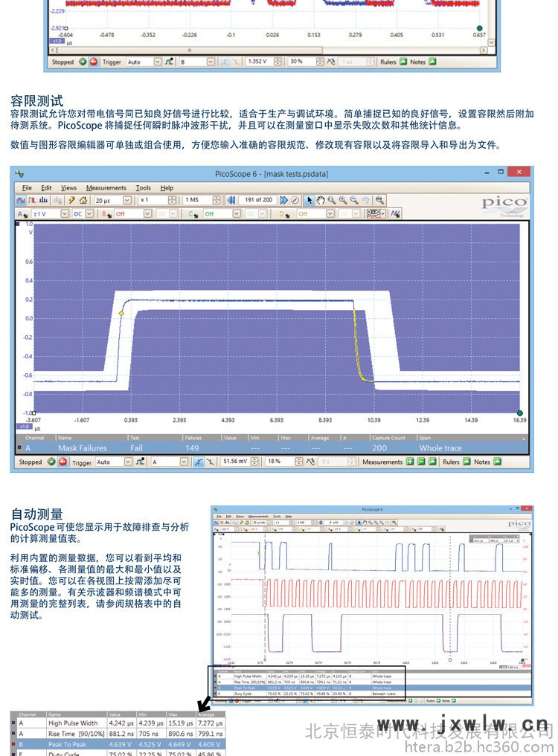Screen dimensions: 558x756
Task: Click the 191 of 200 buffer field
Action: [x=258, y=200]
